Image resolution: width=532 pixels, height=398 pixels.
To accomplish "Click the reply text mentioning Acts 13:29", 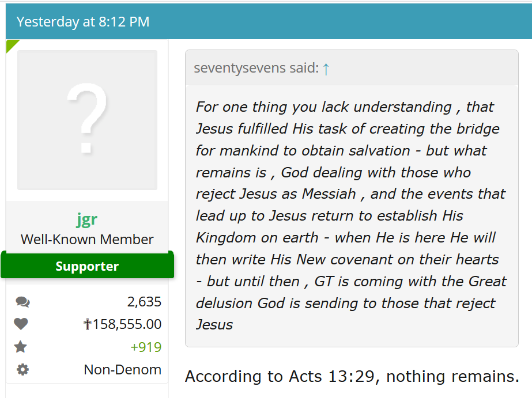I will [x=352, y=377].
